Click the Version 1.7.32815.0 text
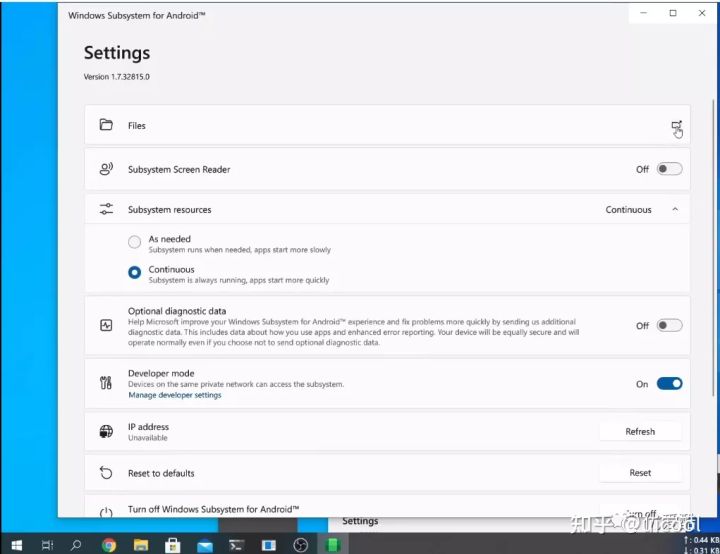The width and height of the screenshot is (720, 554). (117, 77)
